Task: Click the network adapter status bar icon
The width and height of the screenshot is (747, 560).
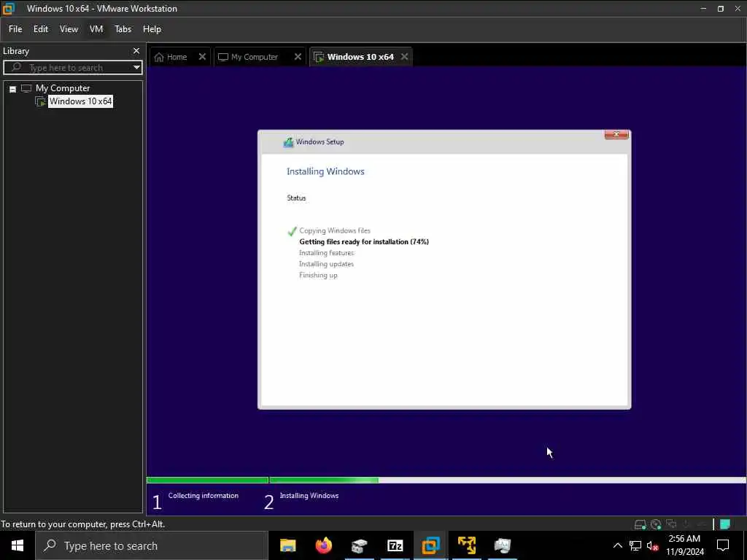Action: click(671, 524)
